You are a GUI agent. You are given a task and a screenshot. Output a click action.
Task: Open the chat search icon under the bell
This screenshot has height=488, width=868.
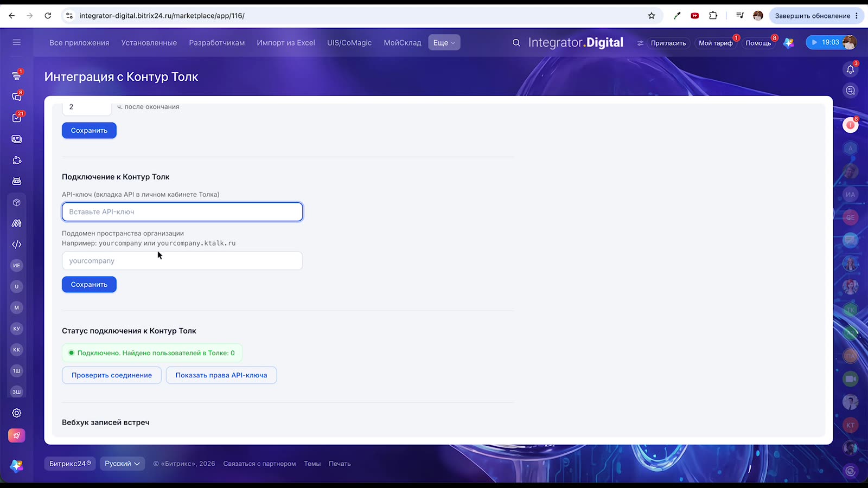click(x=851, y=91)
